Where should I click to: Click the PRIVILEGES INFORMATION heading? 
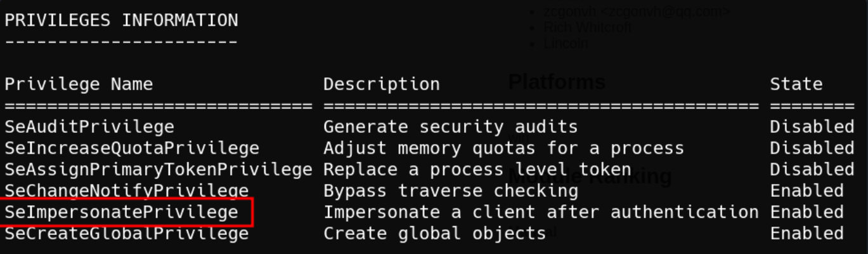(x=121, y=20)
